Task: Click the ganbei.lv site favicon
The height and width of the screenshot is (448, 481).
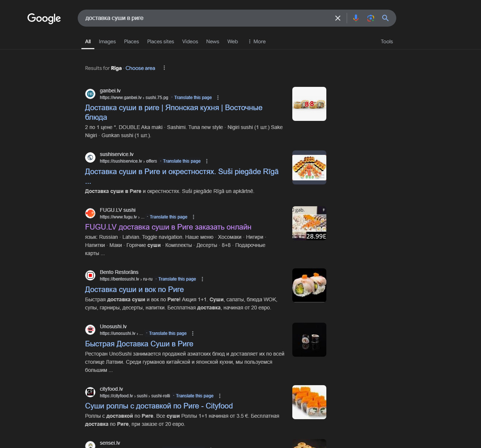Action: point(90,94)
